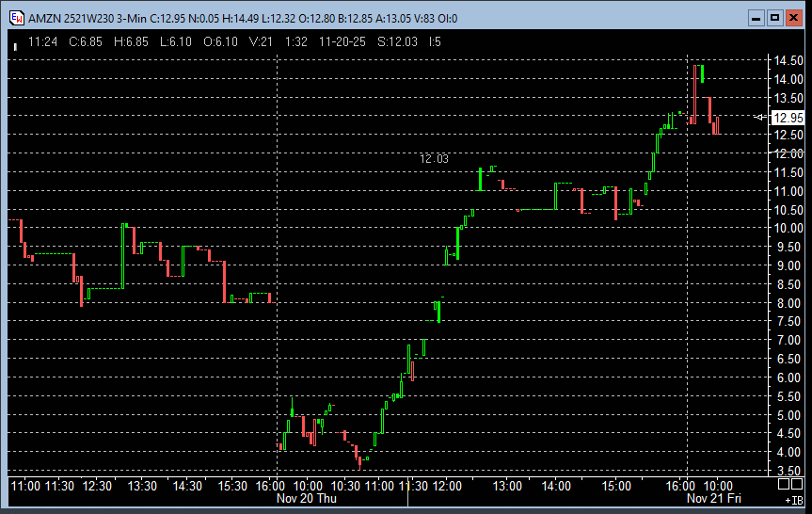The width and height of the screenshot is (812, 514).
Task: Click the 3.50 level on the price axis
Action: point(788,471)
